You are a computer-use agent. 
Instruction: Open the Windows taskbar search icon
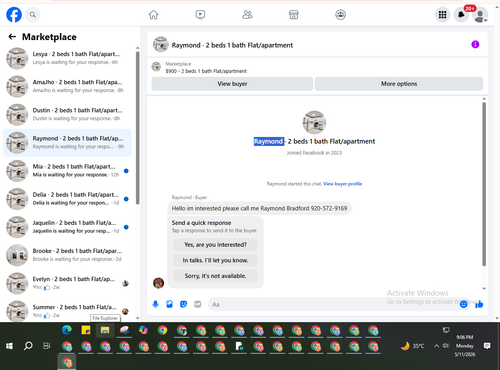[x=28, y=346]
